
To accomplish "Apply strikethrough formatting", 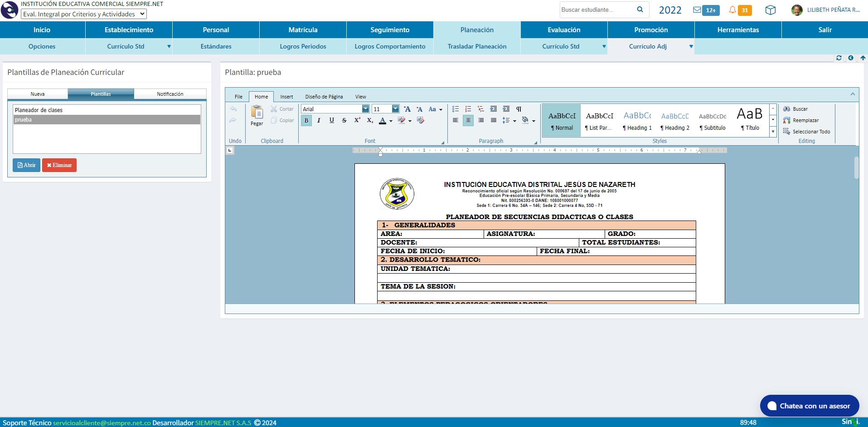I will click(x=344, y=120).
